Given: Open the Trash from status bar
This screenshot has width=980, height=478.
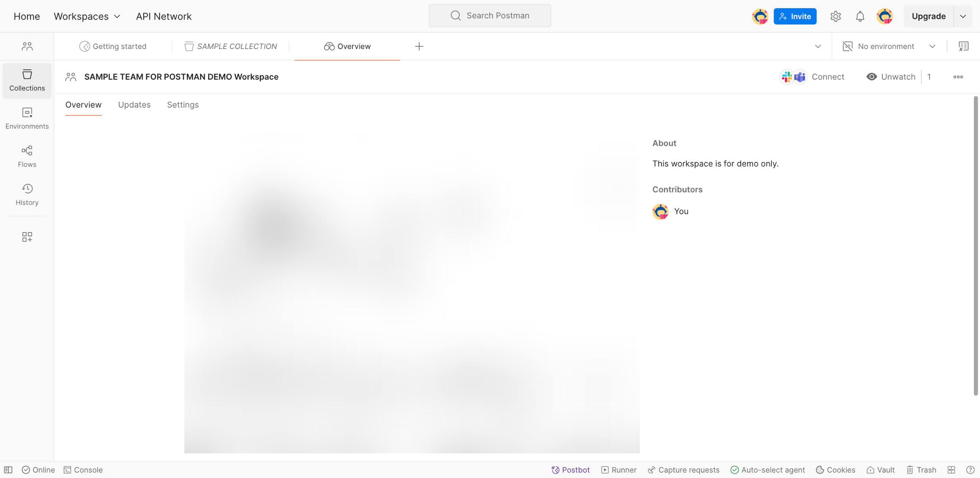Looking at the screenshot, I should pos(921,470).
